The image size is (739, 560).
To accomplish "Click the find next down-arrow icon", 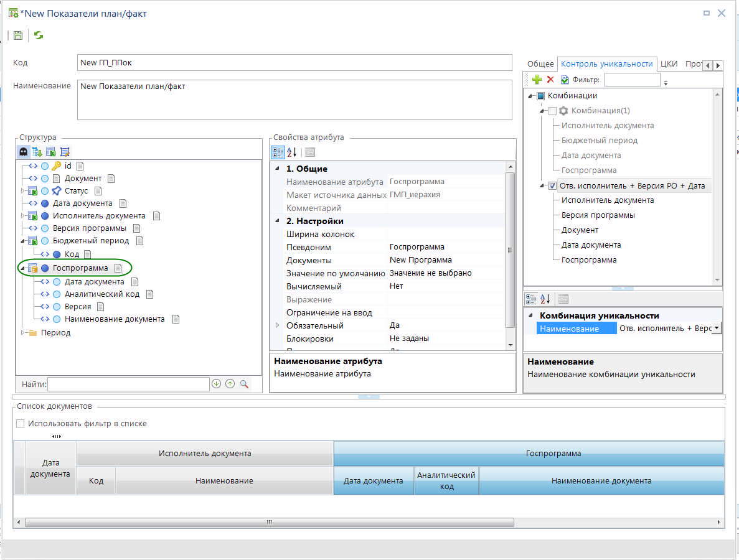I will click(x=217, y=384).
